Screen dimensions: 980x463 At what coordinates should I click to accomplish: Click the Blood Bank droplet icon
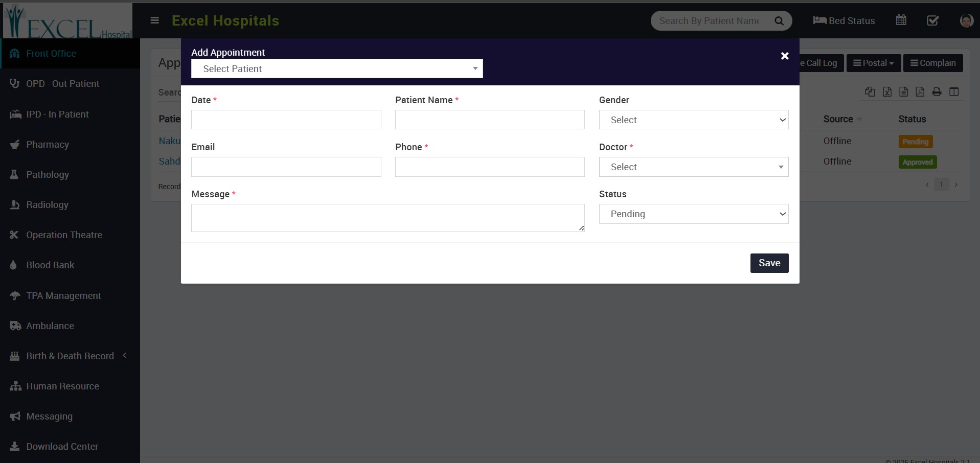(x=14, y=265)
